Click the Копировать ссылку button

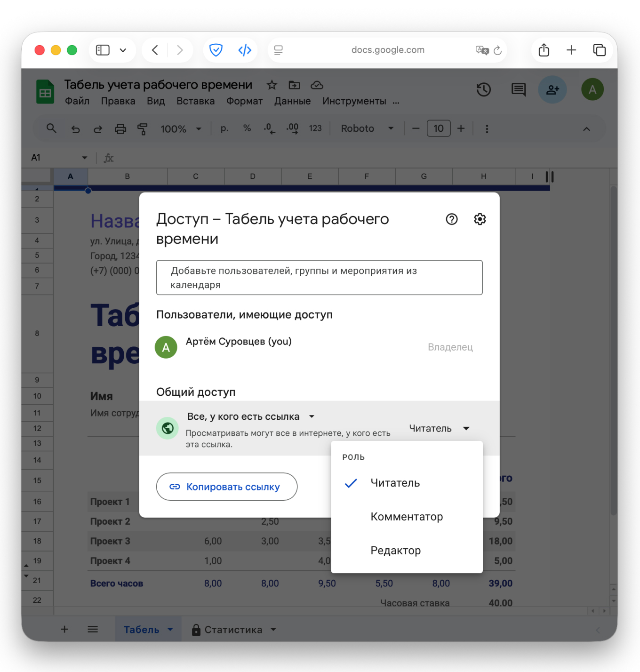click(x=226, y=487)
